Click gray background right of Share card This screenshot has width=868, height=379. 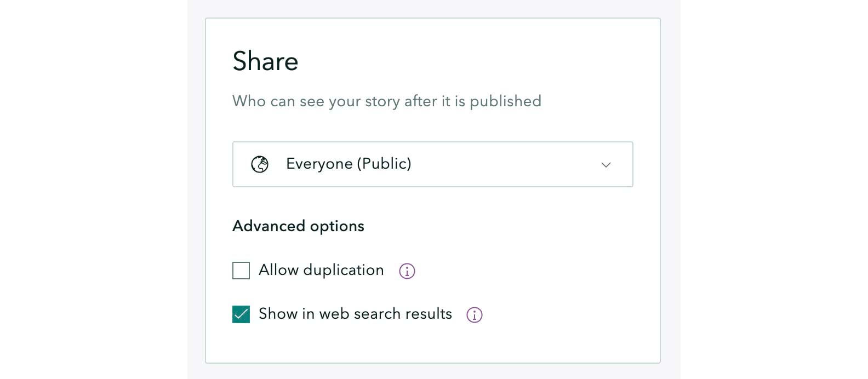(670, 192)
